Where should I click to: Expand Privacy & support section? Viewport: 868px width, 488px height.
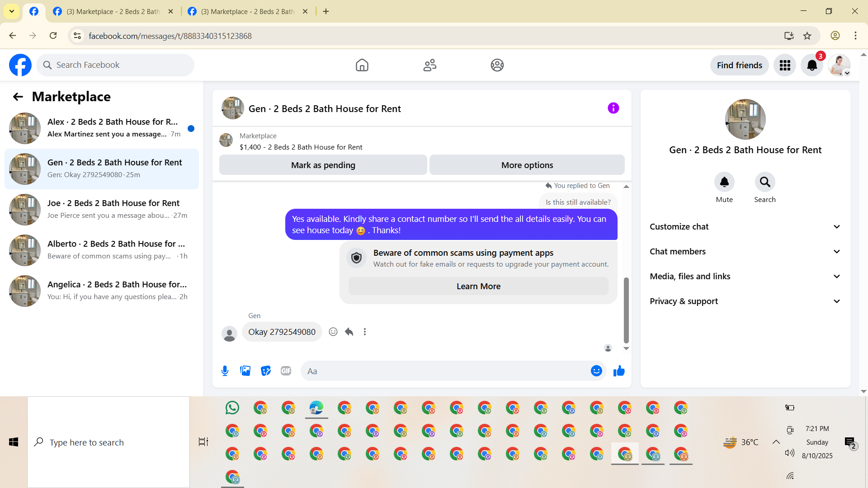click(745, 301)
